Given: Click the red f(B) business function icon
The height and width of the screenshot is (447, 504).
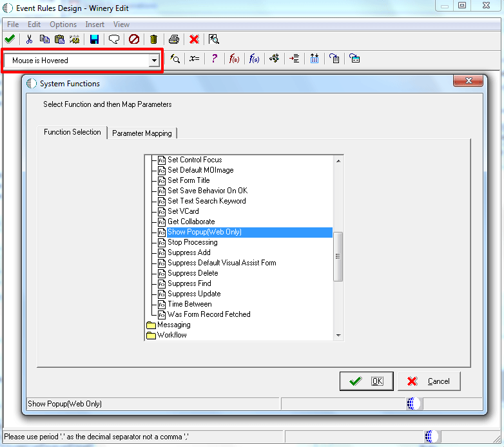Looking at the screenshot, I should pos(234,59).
